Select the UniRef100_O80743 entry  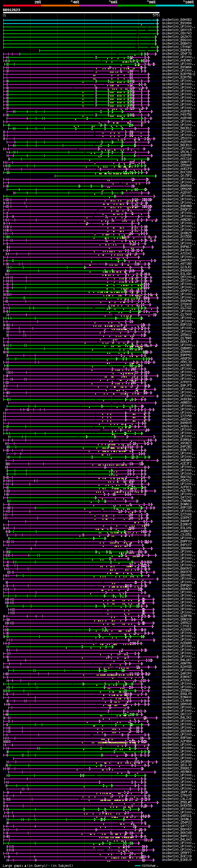[x=177, y=33]
